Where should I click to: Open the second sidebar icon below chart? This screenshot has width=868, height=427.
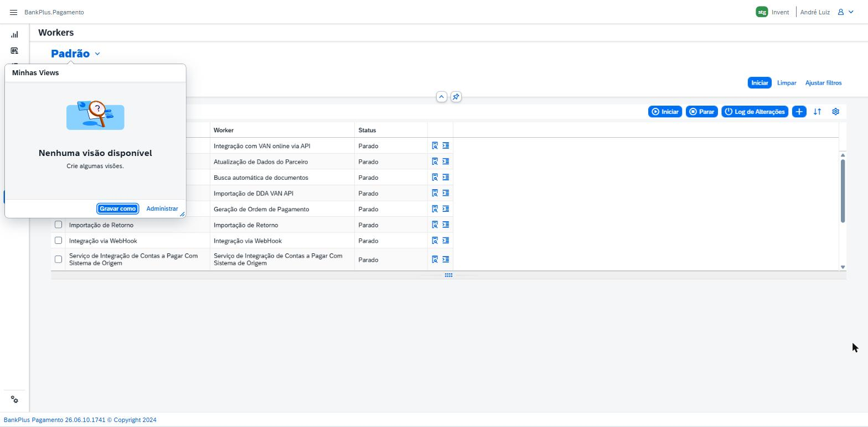(x=14, y=50)
